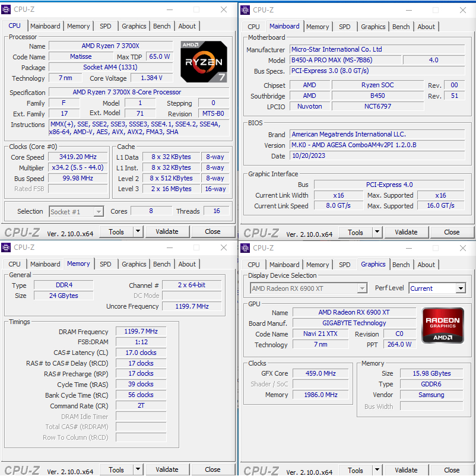
Task: Open Bench tab in the Graphics window
Action: click(x=401, y=265)
